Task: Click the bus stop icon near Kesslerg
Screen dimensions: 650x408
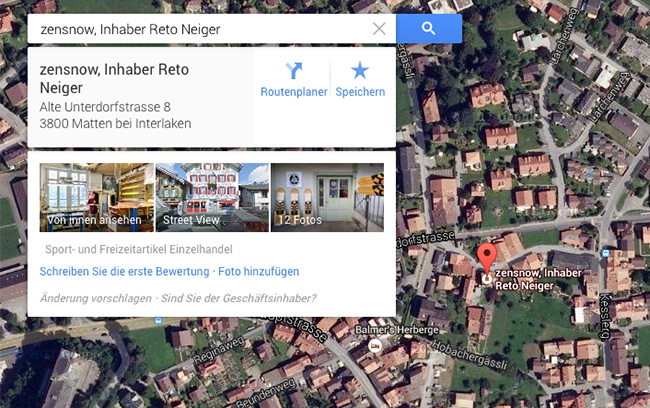Action: (605, 253)
